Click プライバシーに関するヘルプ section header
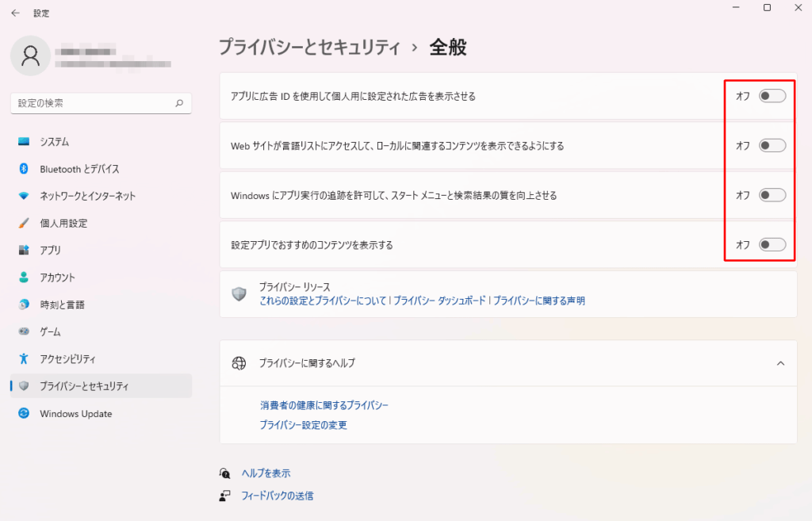Viewport: 812px width, 521px height. 508,363
